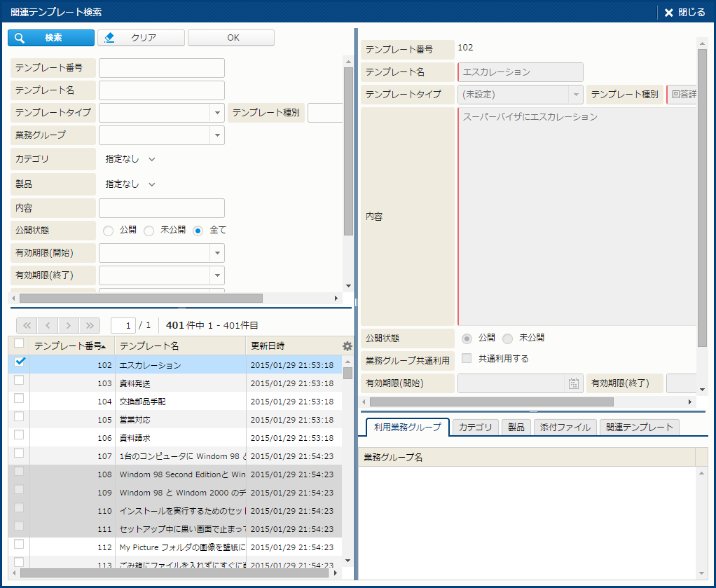Screen dimensions: 716x588
Task: Click into the テンプレート名 search field
Action: pyautogui.click(x=161, y=90)
